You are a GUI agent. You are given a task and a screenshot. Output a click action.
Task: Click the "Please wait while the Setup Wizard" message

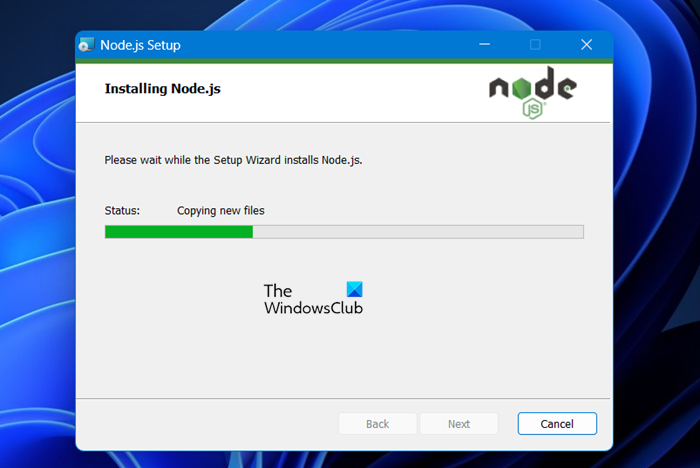[233, 160]
